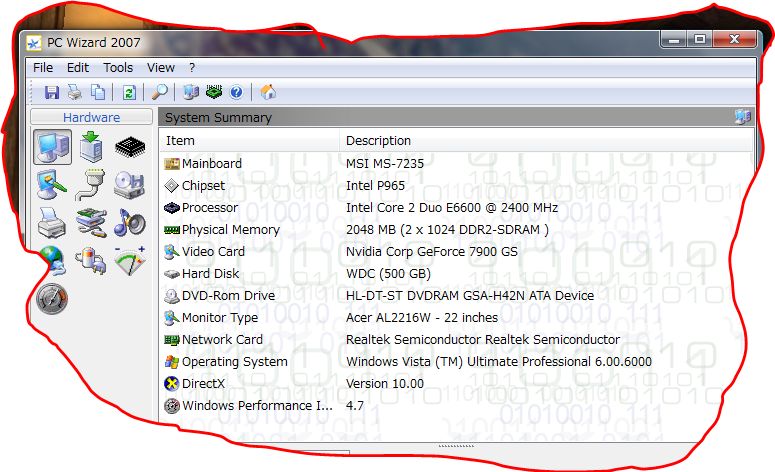This screenshot has height=472, width=775.
Task: Select the Mainboard icon with the green arrow
Action: [91, 147]
